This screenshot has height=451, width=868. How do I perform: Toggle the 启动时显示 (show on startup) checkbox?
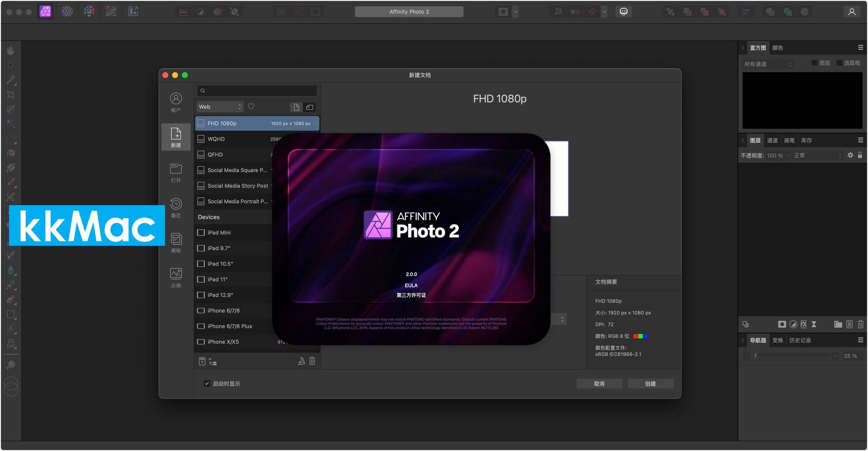(x=207, y=384)
